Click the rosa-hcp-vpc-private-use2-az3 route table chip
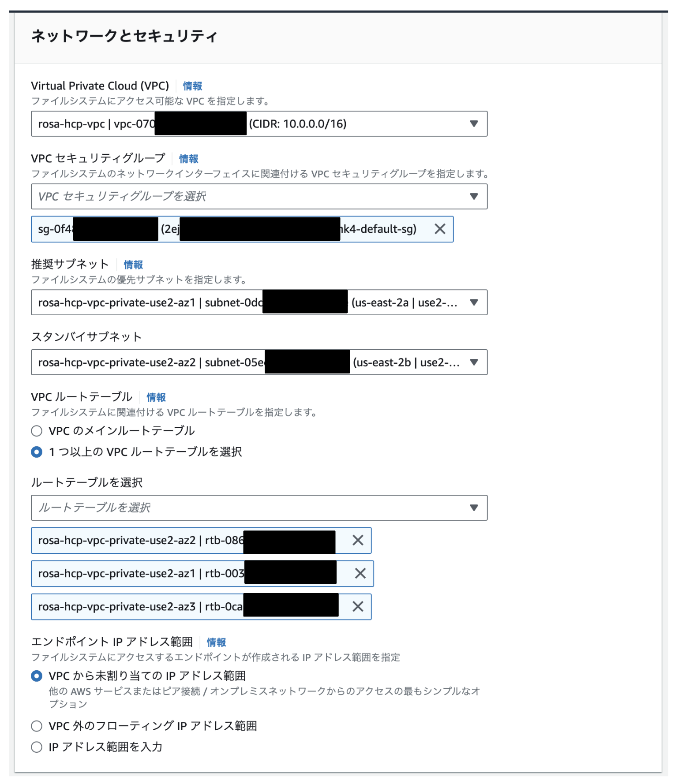 click(x=201, y=607)
